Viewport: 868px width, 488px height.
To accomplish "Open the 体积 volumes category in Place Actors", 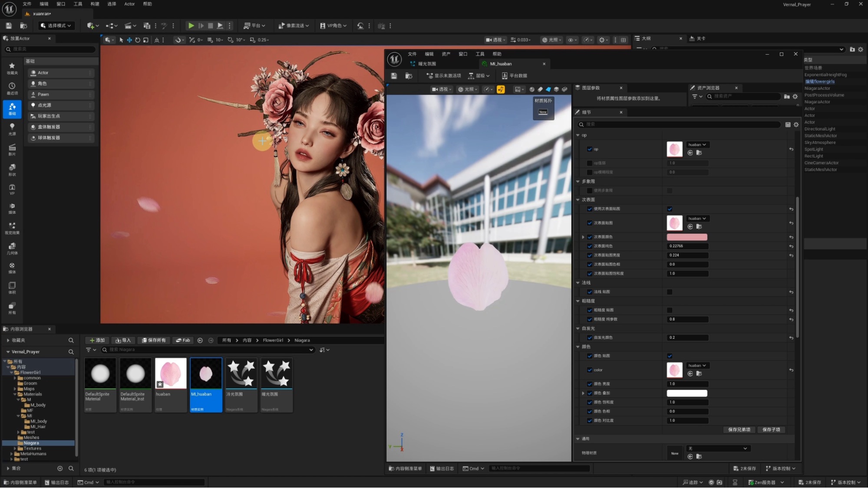I will click(12, 288).
